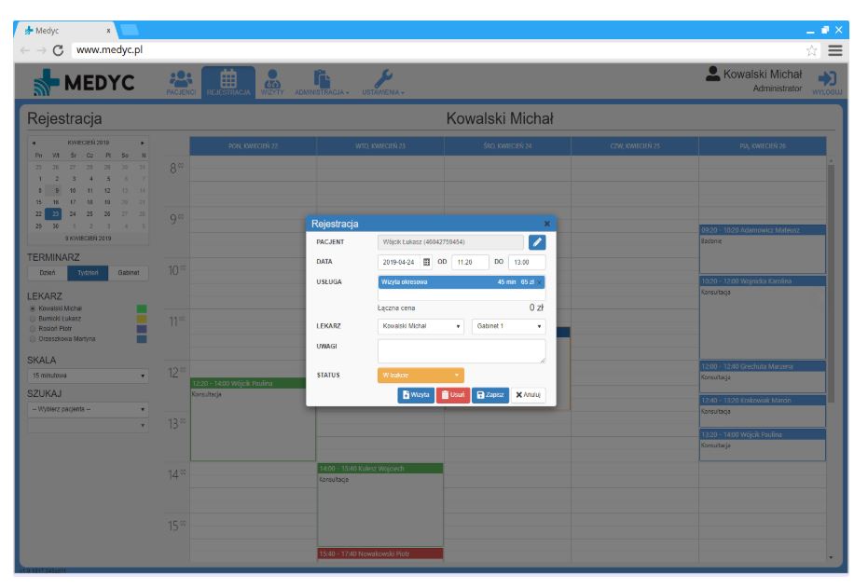This screenshot has width=868, height=588.
Task: Open the 15 minutowa scale dropdown
Action: [88, 376]
